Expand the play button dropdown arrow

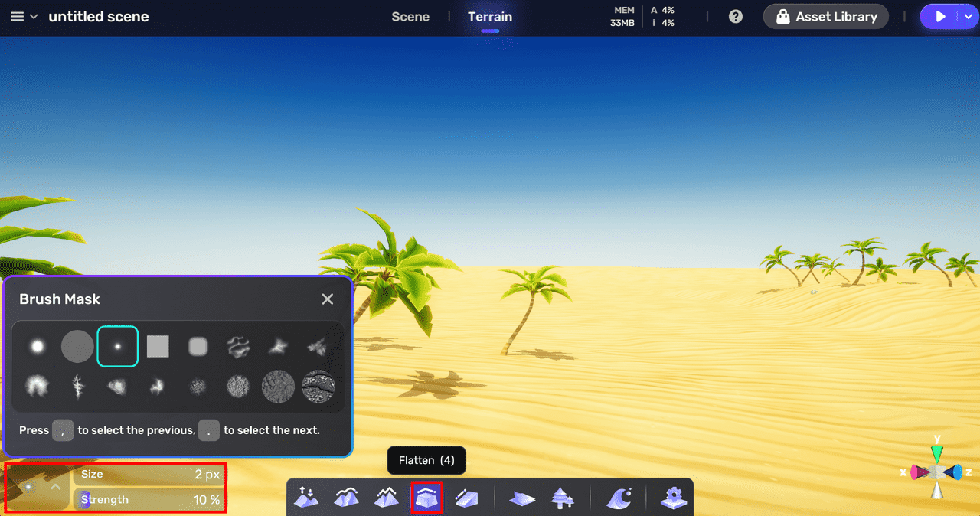pyautogui.click(x=967, y=17)
